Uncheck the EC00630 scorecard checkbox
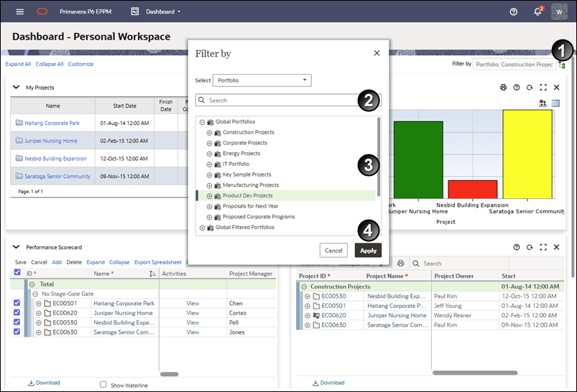Viewport: 577px width, 392px height. click(17, 331)
